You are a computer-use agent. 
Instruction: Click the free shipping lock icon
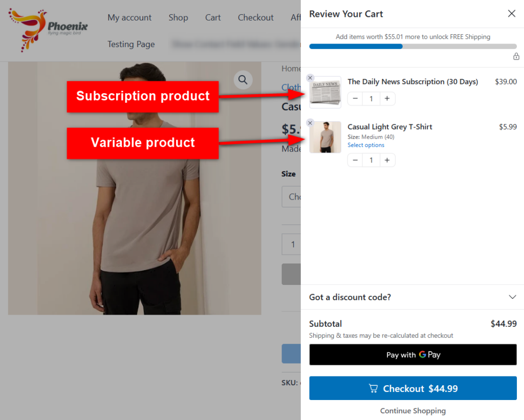pos(516,56)
